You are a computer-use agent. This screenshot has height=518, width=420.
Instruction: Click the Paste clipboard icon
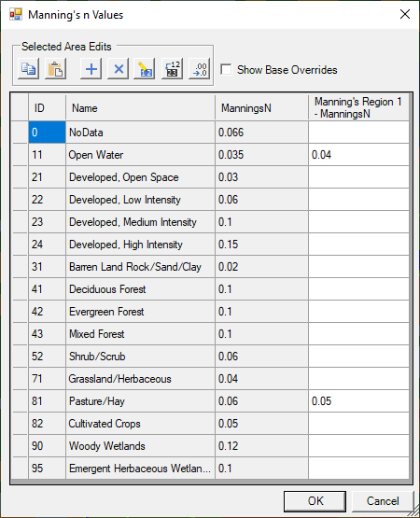55,69
